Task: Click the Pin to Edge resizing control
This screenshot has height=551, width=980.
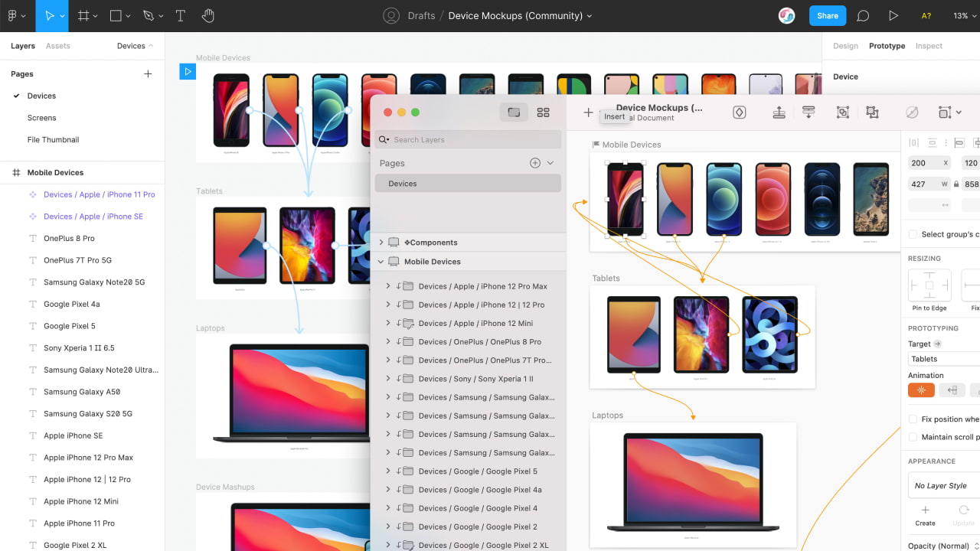Action: tap(929, 285)
